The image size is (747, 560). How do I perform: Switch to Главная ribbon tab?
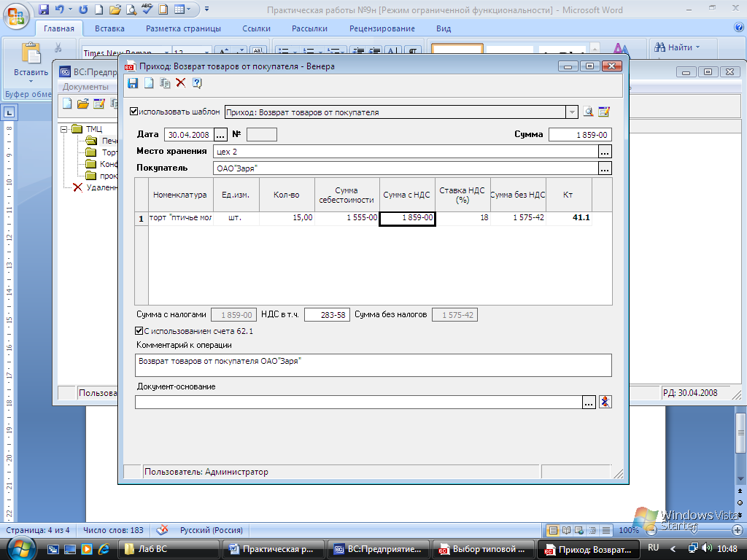point(59,28)
